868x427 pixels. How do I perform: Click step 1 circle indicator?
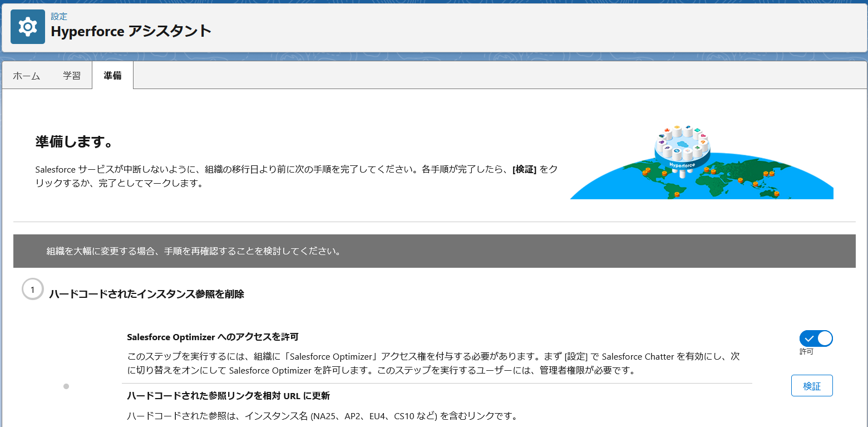point(33,289)
